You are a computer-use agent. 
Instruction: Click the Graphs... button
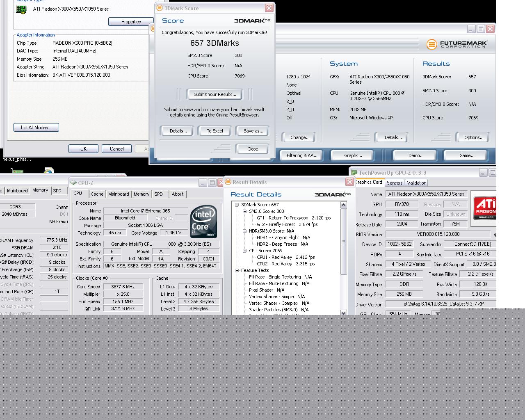(353, 155)
